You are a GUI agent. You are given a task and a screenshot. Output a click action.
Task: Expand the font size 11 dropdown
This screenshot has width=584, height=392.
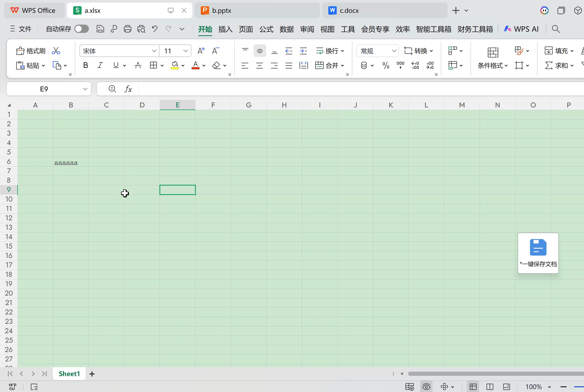(185, 51)
